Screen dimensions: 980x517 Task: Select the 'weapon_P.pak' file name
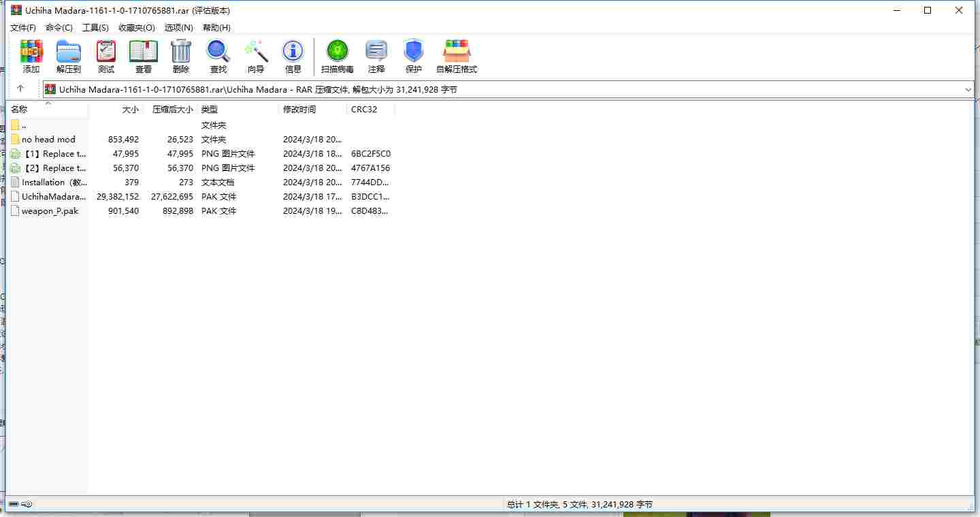pyautogui.click(x=50, y=211)
